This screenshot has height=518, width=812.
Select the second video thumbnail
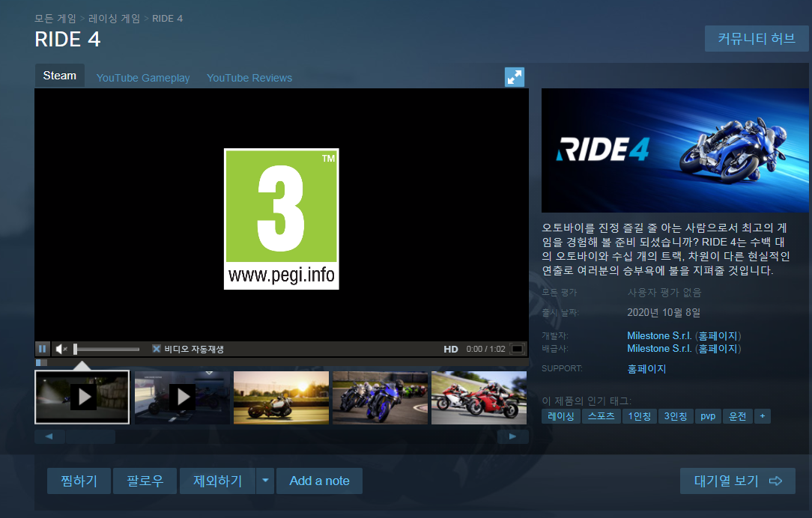click(x=182, y=397)
